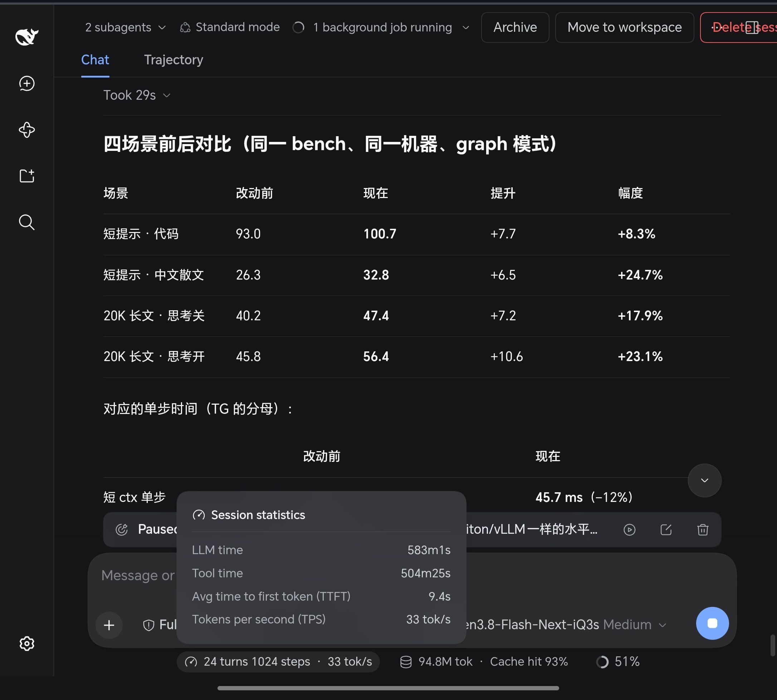This screenshot has width=777, height=700.
Task: Click the 583m1s LLM time value
Action: point(429,550)
